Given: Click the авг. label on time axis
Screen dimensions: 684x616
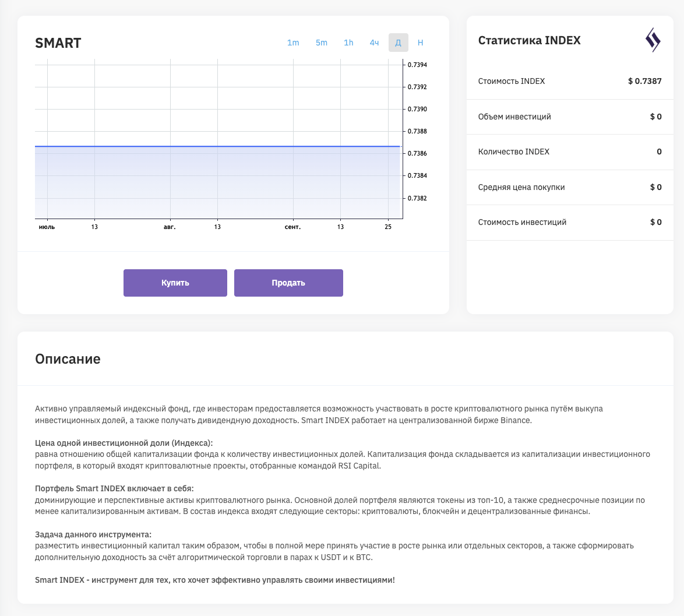Looking at the screenshot, I should click(170, 227).
